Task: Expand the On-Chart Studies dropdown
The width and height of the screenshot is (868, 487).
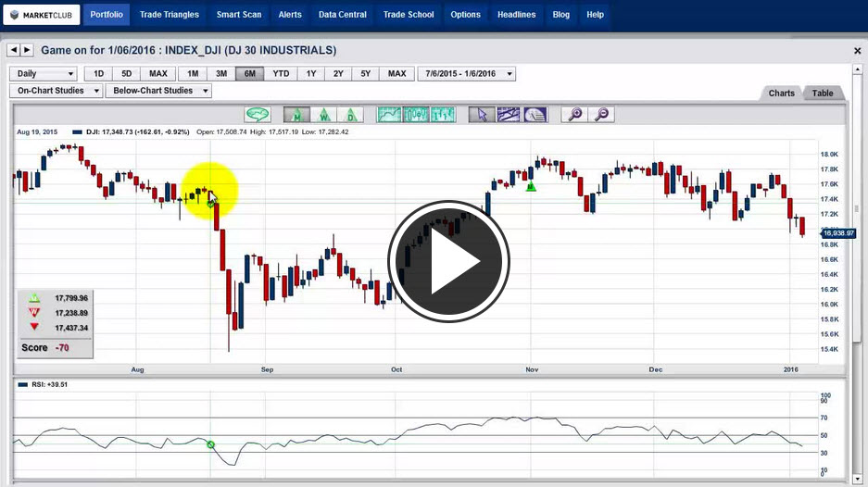Action: pos(57,91)
